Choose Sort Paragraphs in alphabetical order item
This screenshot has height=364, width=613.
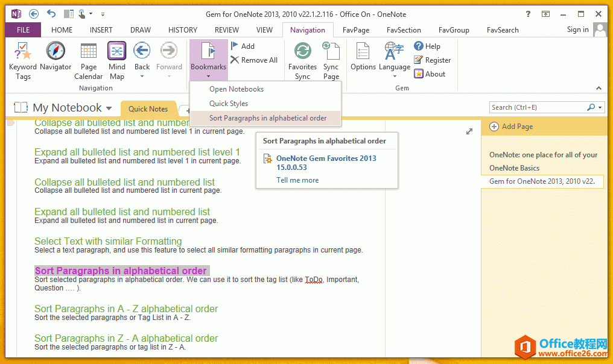268,118
